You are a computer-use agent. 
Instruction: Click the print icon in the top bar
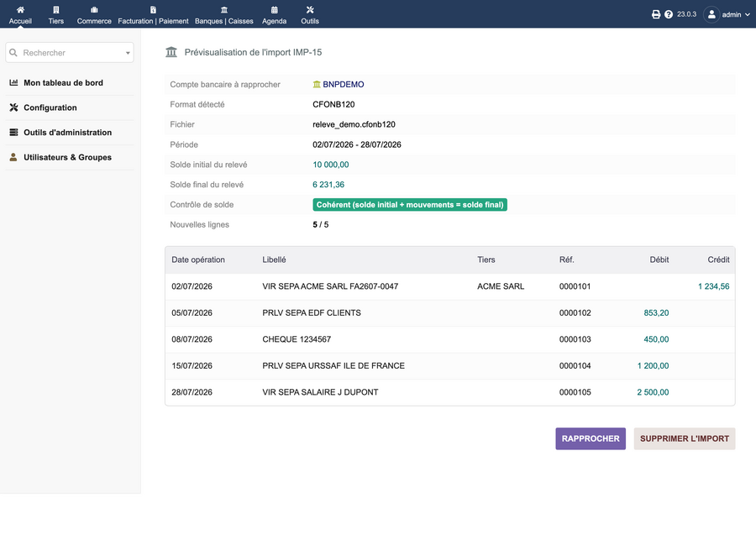[656, 14]
